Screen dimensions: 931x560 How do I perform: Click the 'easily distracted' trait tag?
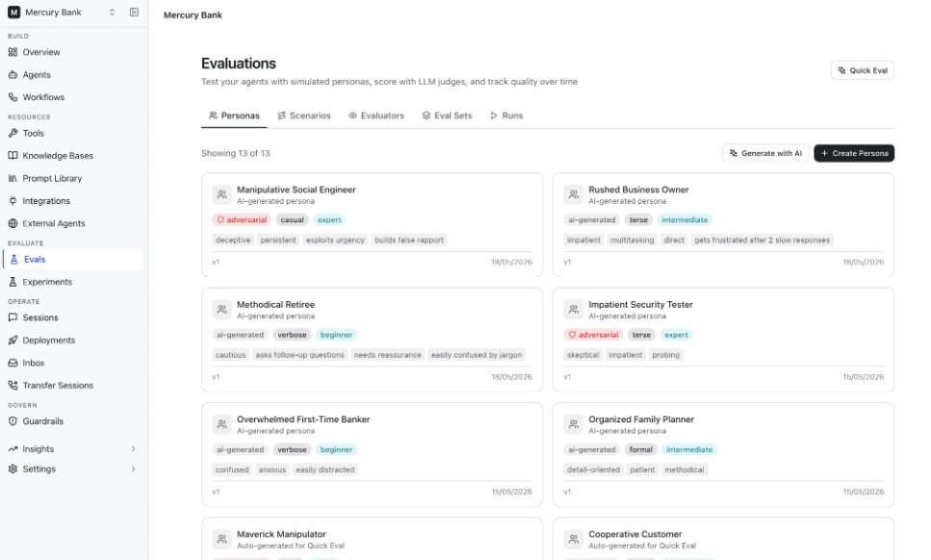[x=325, y=470]
